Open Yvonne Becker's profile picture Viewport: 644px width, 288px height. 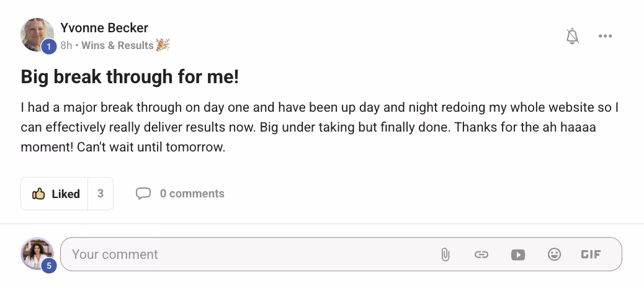[x=35, y=33]
